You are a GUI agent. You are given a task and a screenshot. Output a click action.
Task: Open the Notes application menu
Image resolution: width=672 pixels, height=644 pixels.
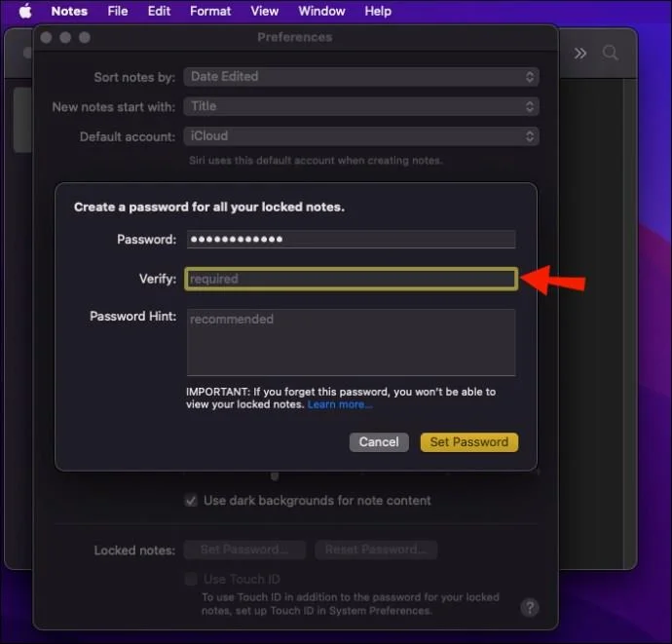[x=69, y=11]
